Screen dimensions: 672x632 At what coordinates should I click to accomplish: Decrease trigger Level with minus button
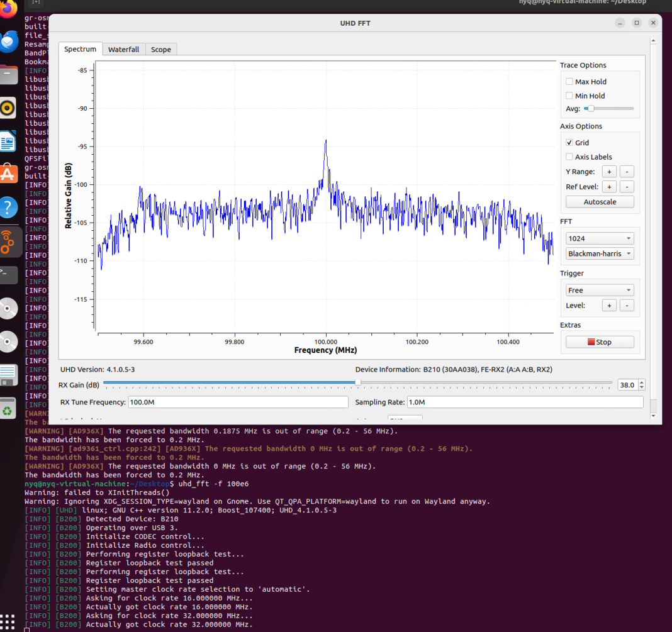click(627, 305)
